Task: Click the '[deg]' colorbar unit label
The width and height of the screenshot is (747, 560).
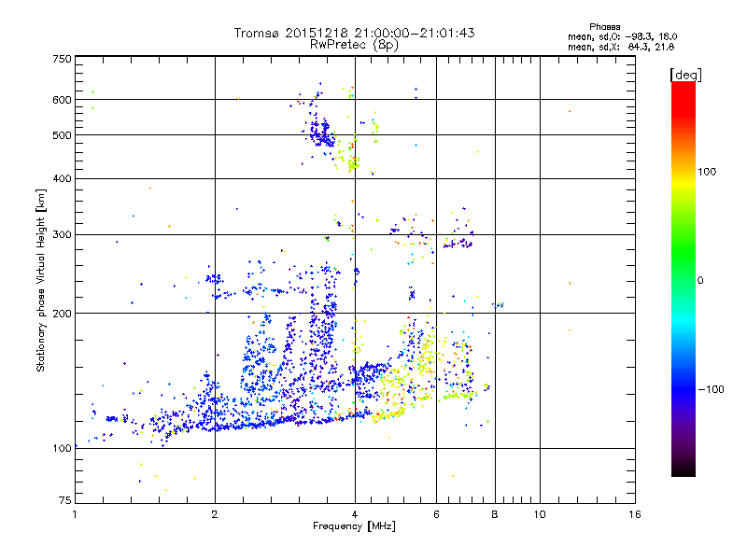Action: pyautogui.click(x=685, y=75)
